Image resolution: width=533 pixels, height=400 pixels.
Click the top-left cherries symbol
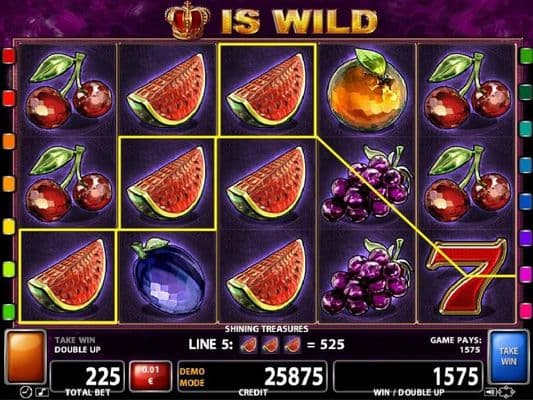69,90
